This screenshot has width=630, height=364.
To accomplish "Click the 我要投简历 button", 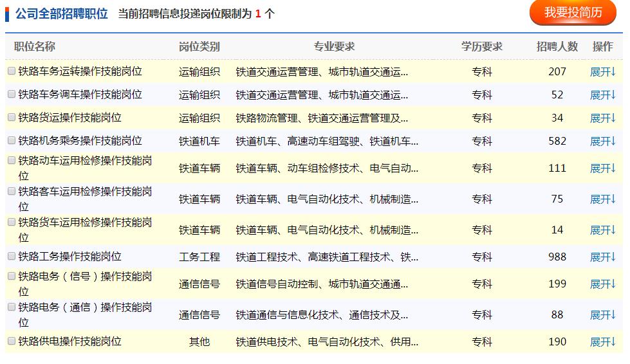I will point(573,13).
